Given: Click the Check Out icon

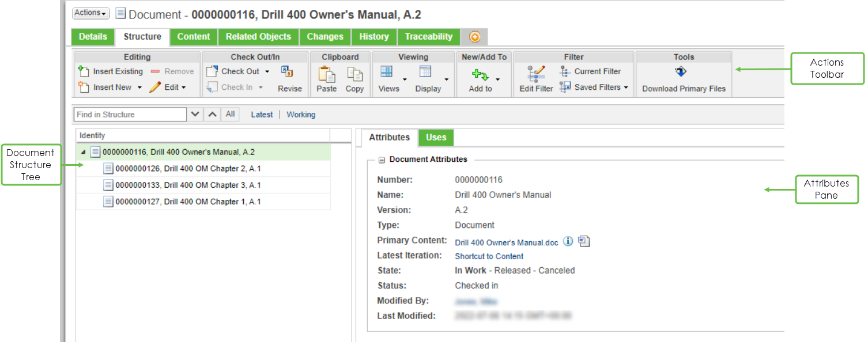Looking at the screenshot, I should point(212,71).
